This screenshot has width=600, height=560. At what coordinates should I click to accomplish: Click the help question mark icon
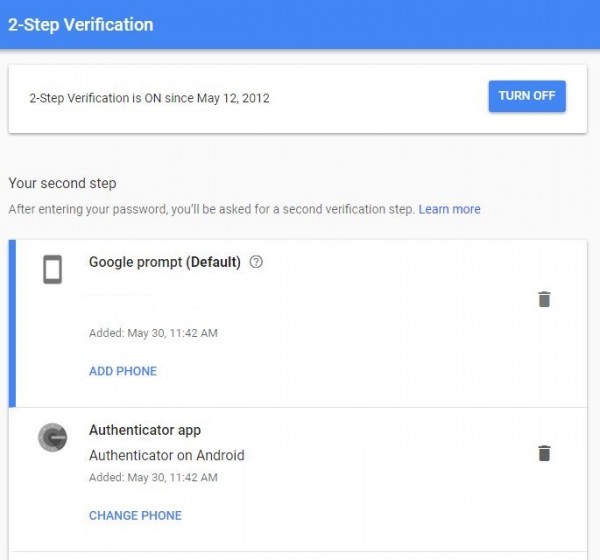[x=257, y=262]
